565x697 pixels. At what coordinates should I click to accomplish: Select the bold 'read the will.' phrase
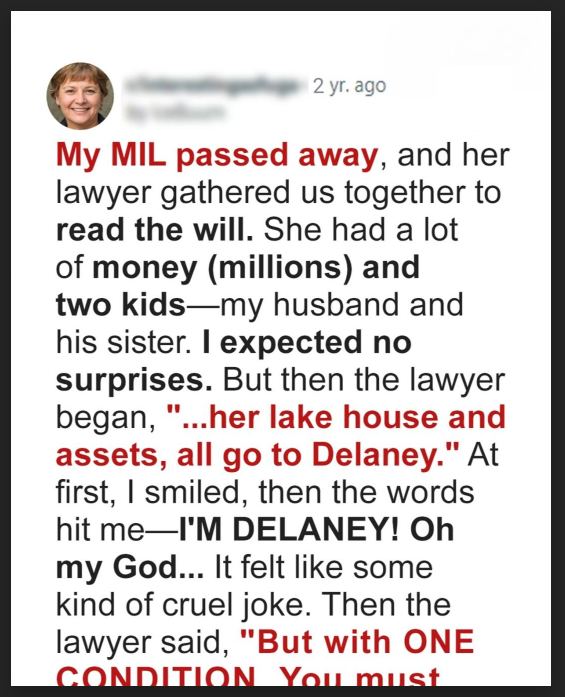click(x=155, y=230)
